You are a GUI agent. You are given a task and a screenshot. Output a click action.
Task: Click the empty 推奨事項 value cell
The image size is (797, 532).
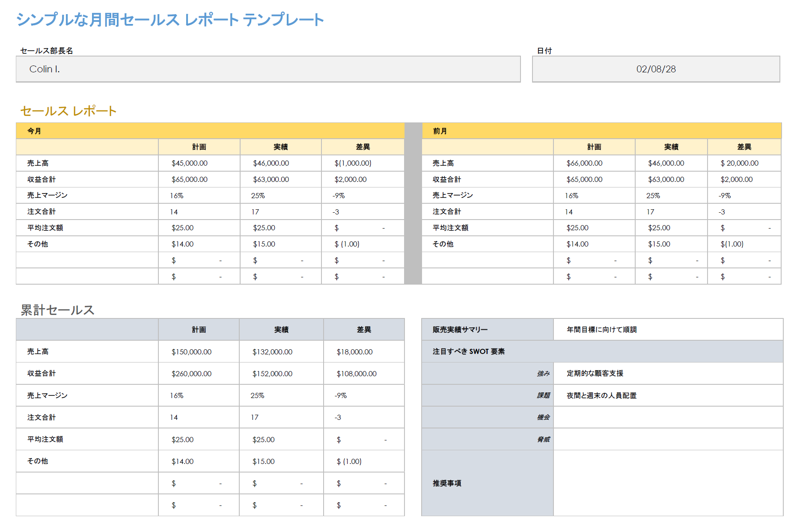[x=668, y=483]
